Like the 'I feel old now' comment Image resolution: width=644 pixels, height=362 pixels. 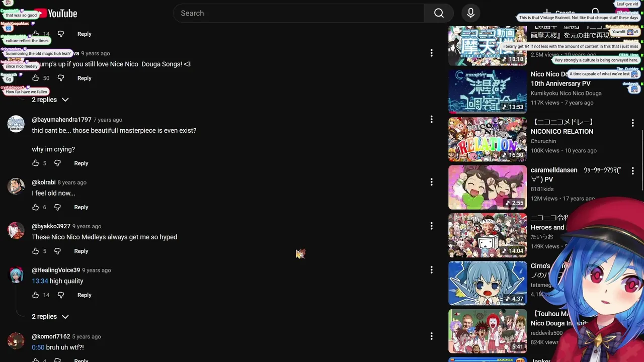pos(35,207)
